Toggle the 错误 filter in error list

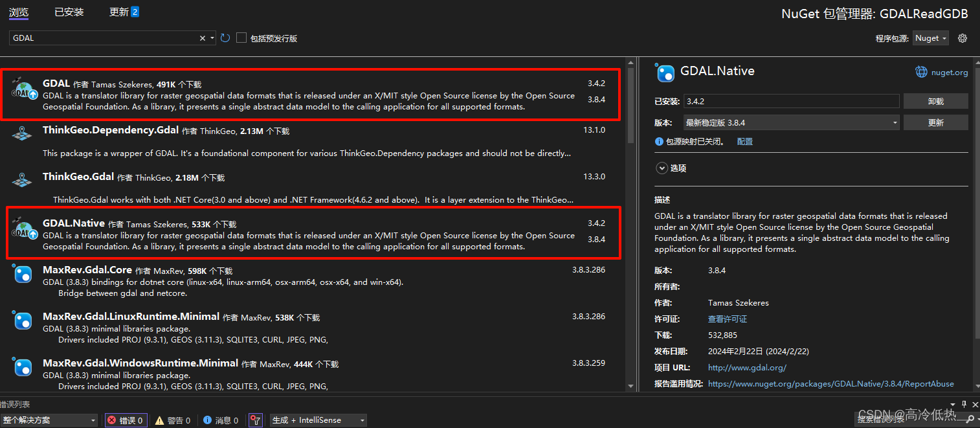[126, 420]
